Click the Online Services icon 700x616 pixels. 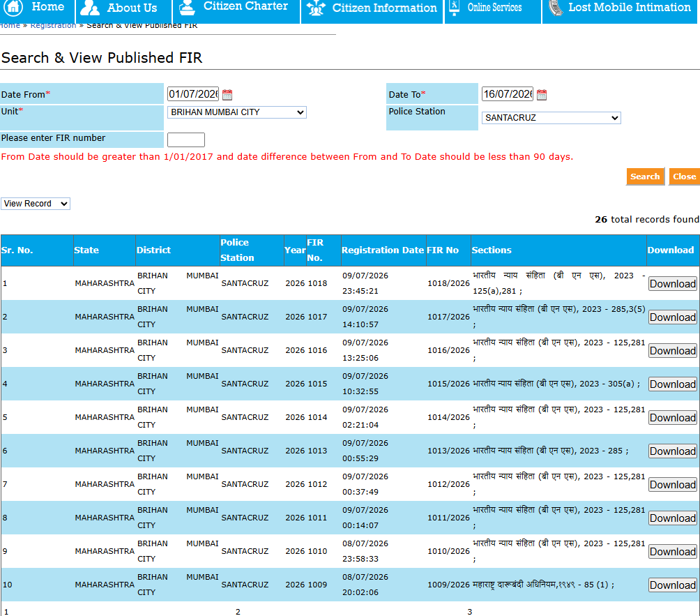tap(454, 8)
